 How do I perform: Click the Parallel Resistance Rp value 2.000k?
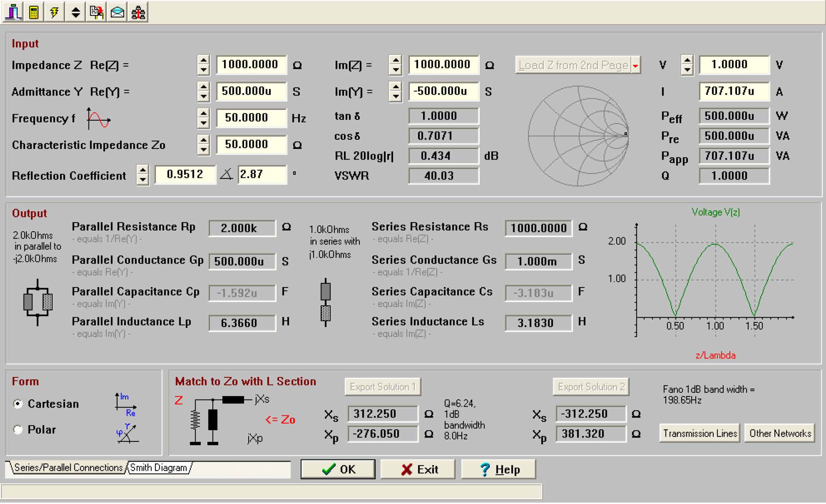(242, 228)
